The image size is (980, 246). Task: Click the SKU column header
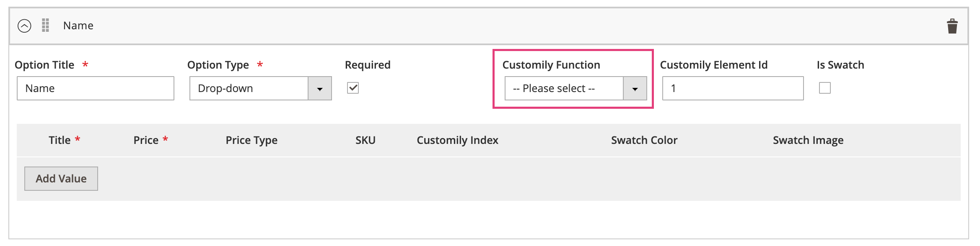366,140
